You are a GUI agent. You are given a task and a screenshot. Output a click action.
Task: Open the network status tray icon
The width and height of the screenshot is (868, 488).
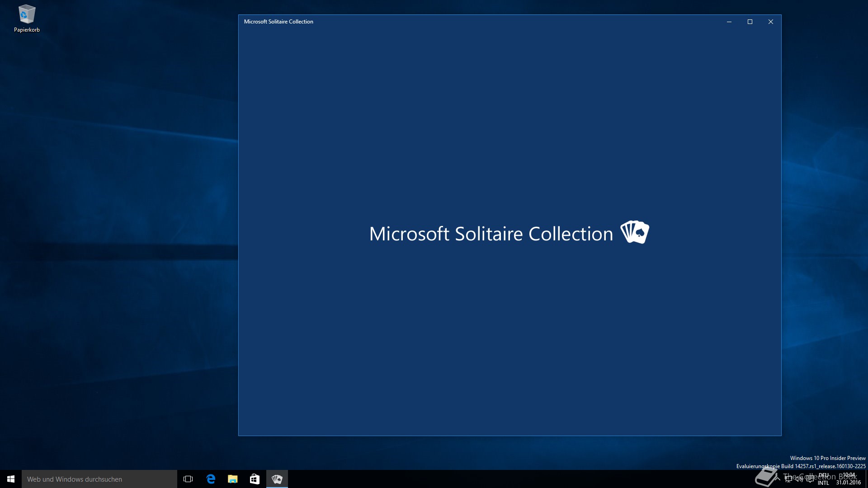788,479
